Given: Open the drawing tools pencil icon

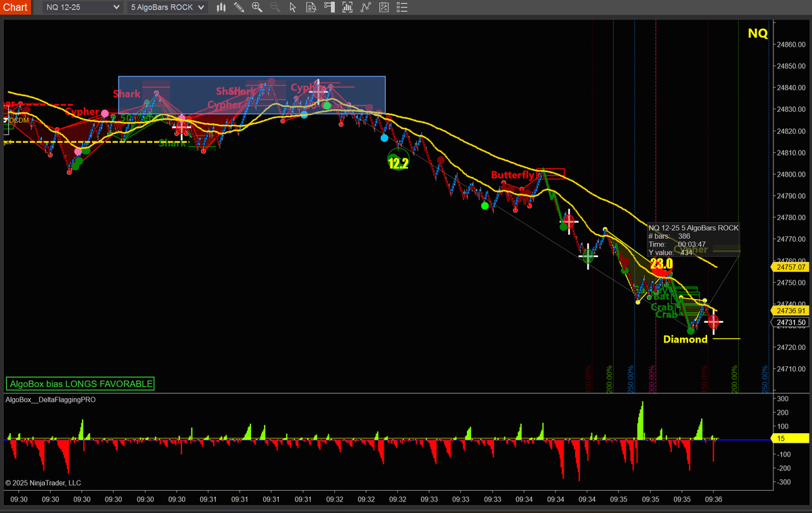Looking at the screenshot, I should [x=238, y=7].
